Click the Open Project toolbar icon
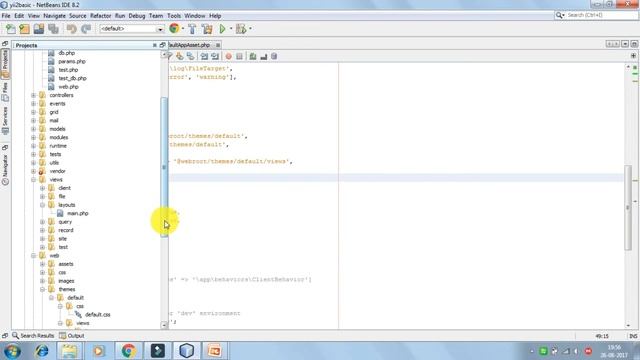640x360 pixels. pyautogui.click(x=39, y=29)
